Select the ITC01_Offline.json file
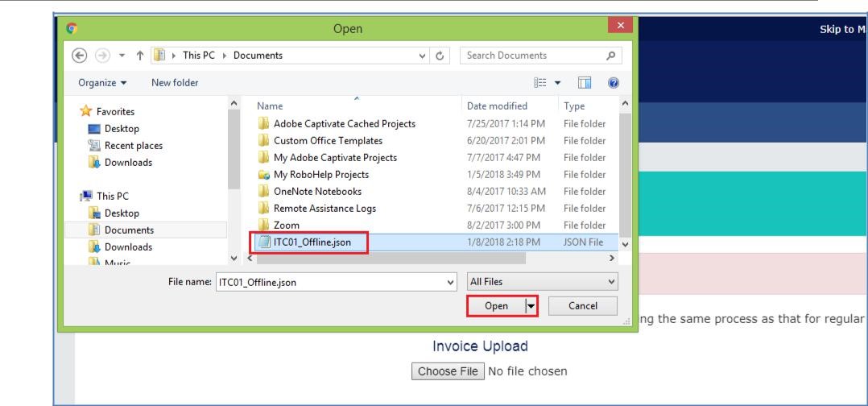 pos(312,242)
